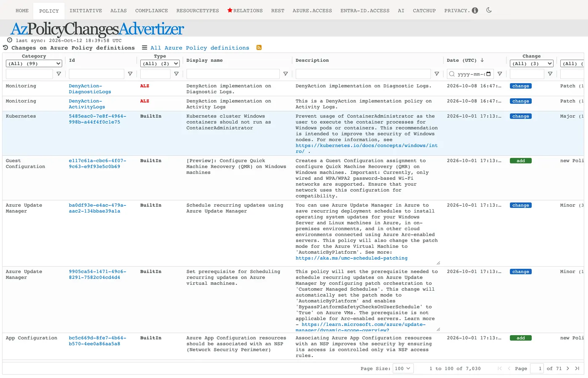Open the All Azure Policy definitions link

click(200, 48)
